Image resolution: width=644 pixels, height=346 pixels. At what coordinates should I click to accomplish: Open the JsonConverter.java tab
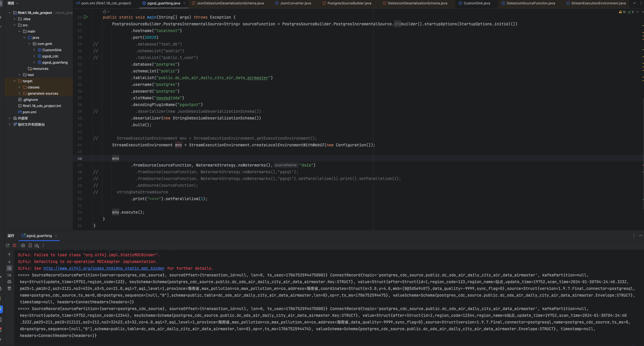coord(293,3)
